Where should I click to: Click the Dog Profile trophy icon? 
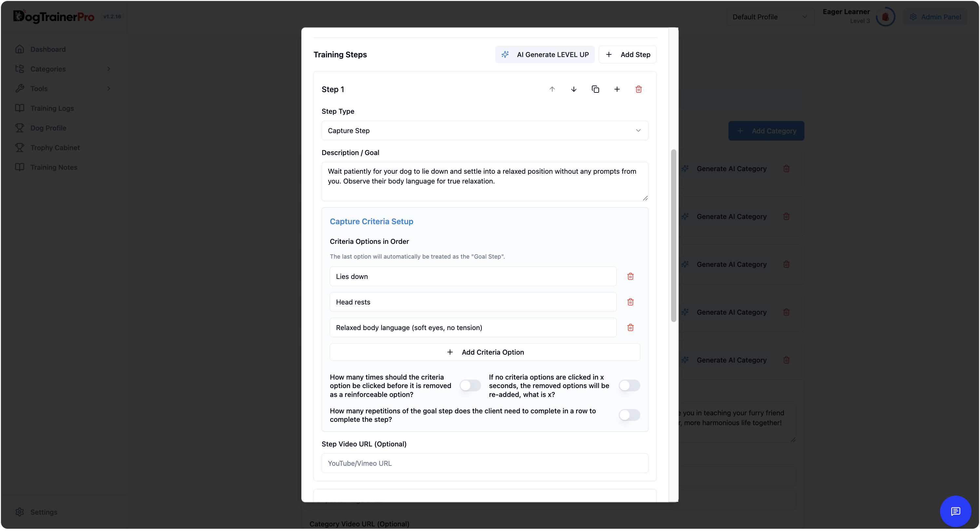tap(20, 128)
